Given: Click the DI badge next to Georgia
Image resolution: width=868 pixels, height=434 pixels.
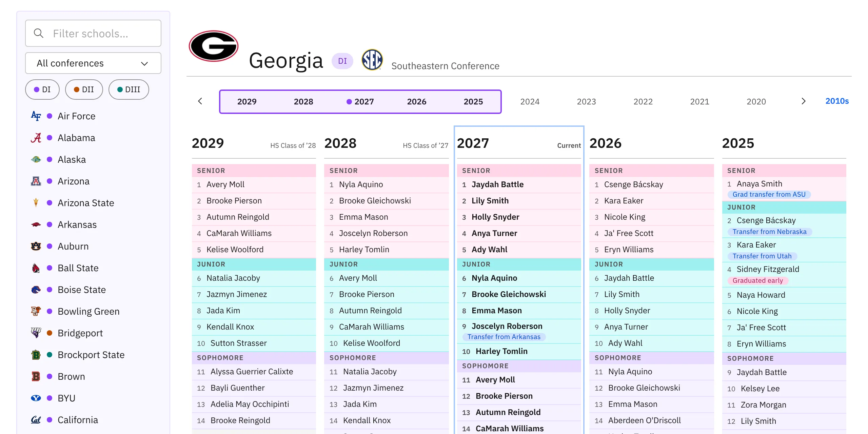Looking at the screenshot, I should [x=342, y=61].
